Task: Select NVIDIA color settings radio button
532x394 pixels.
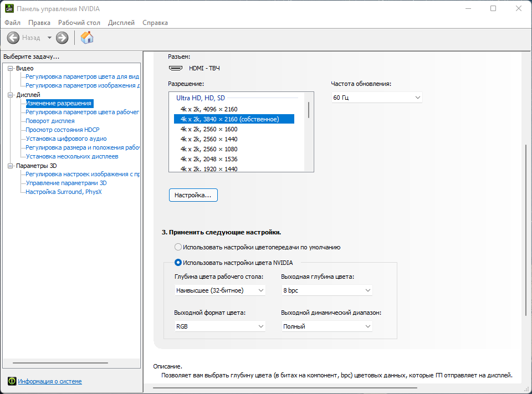Action: (178, 263)
